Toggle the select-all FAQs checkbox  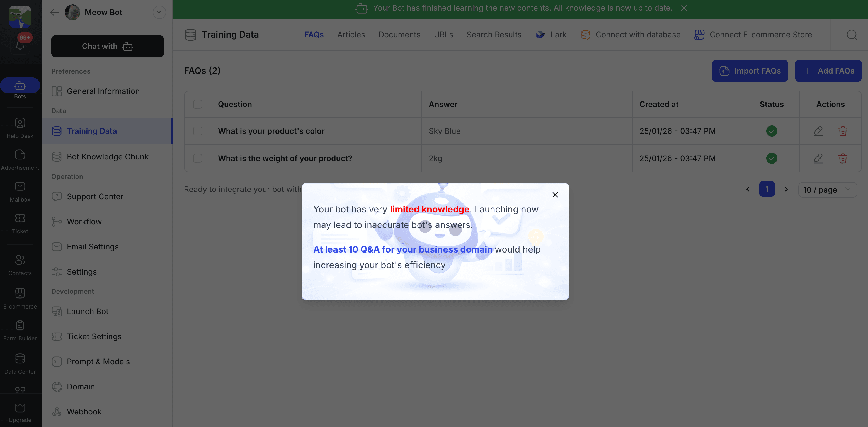click(197, 105)
